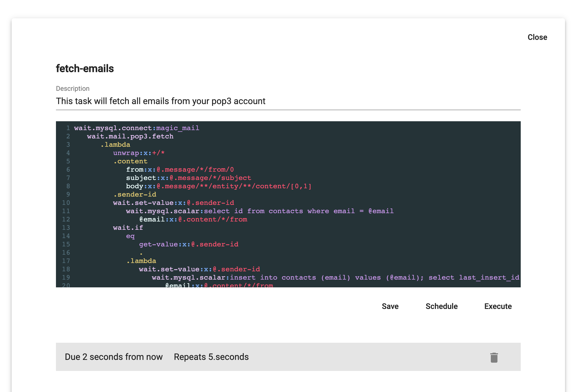Click the .content line in editor
The width and height of the screenshot is (580, 392).
pyautogui.click(x=130, y=161)
